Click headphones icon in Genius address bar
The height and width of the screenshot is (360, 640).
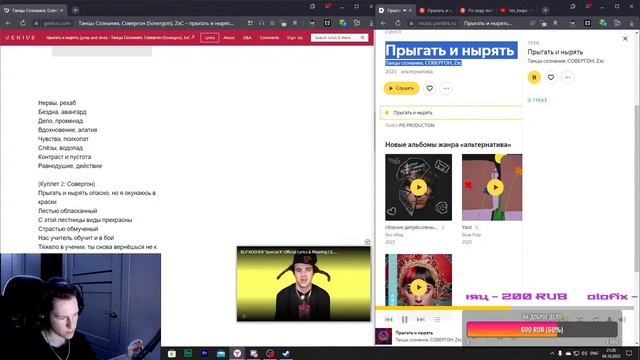click(261, 23)
